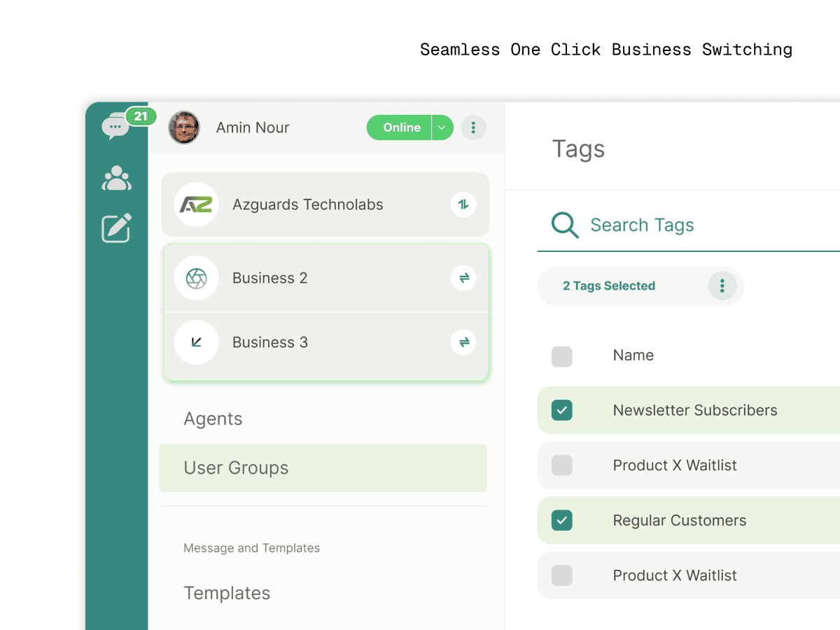The width and height of the screenshot is (840, 630).
Task: Click the Name column header
Action: [633, 356]
